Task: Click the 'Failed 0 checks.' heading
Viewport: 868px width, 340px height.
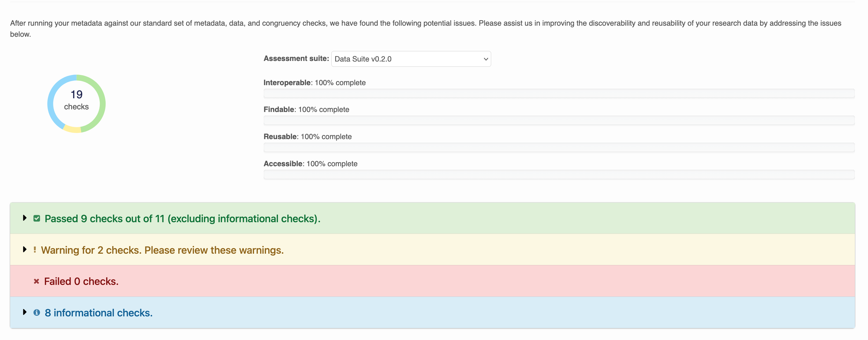Action: coord(81,281)
